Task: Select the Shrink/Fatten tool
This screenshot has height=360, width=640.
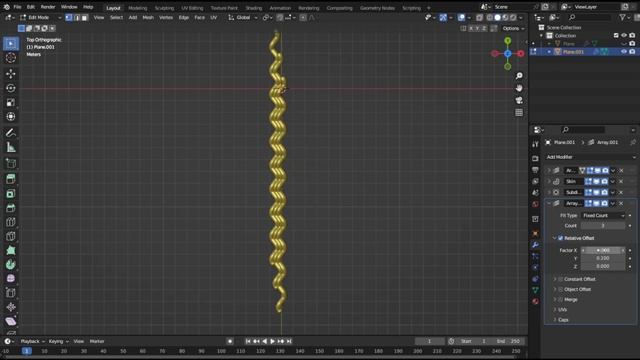Action: click(x=11, y=307)
